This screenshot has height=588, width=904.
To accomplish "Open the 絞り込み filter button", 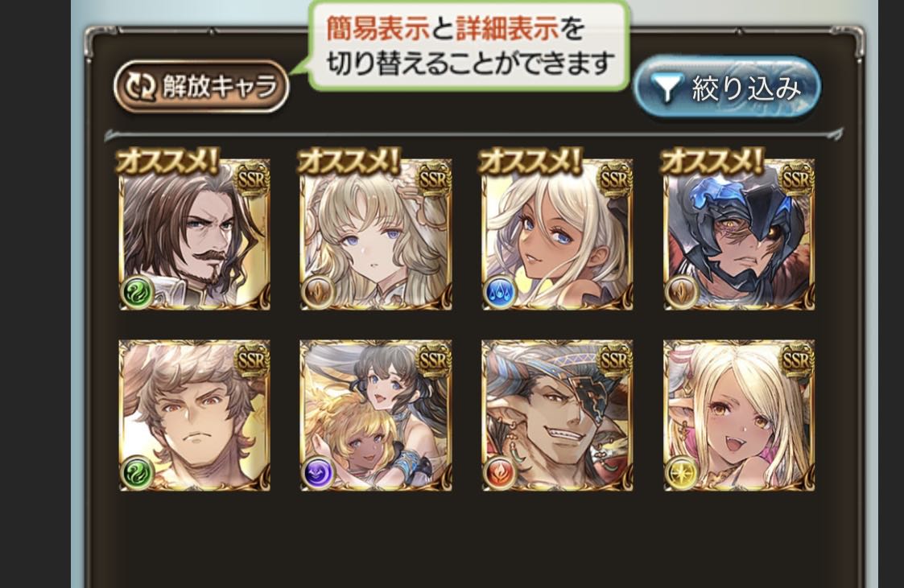I will click(727, 88).
